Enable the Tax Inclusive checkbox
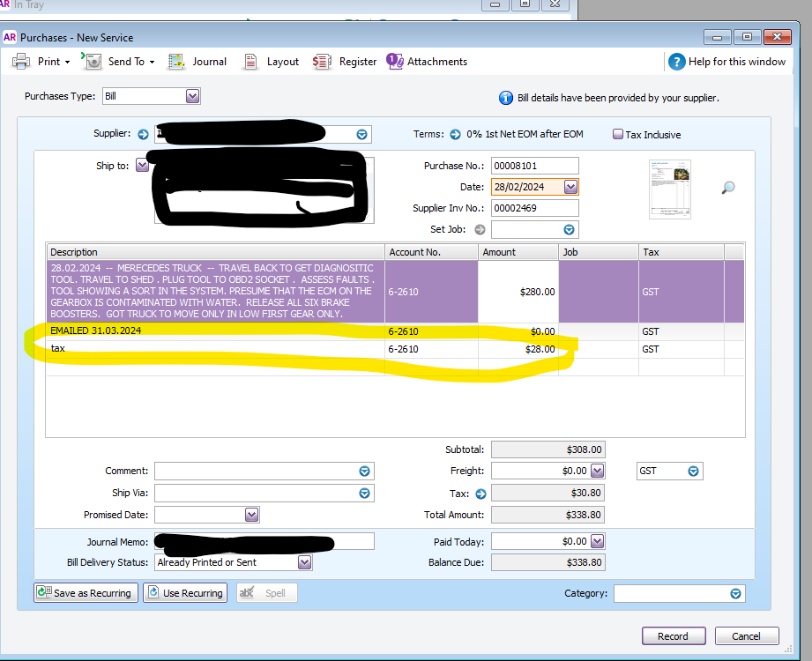This screenshot has height=661, width=812. [x=618, y=135]
